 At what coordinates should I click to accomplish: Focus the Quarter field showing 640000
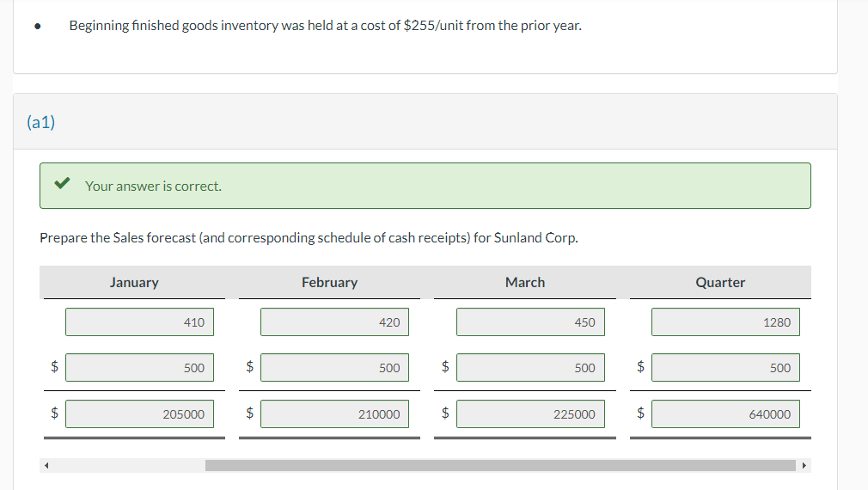[x=724, y=414]
